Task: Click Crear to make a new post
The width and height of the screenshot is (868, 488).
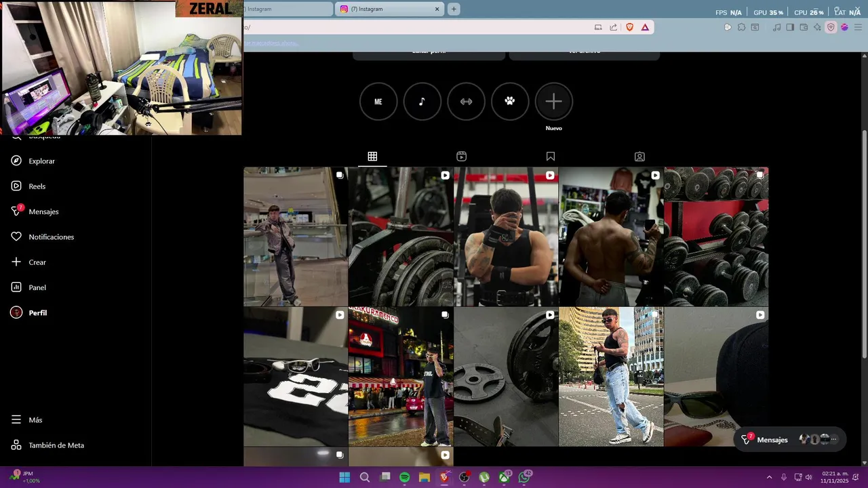Action: 28,262
